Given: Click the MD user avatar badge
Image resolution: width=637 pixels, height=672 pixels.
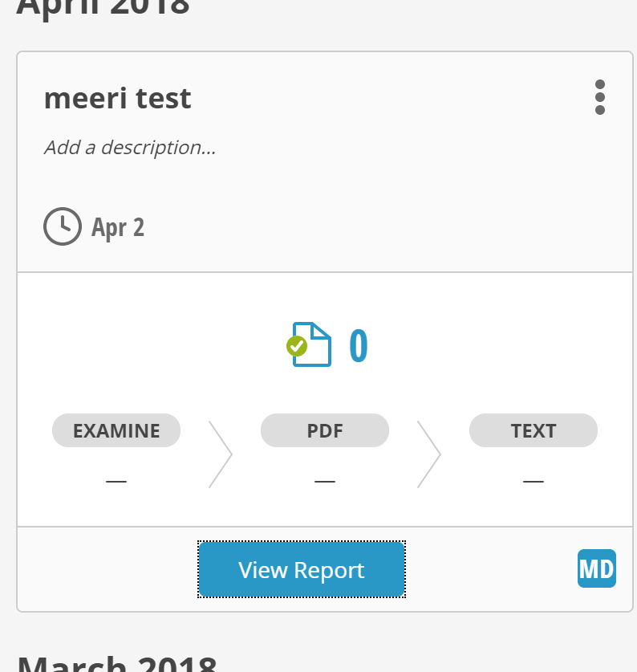Looking at the screenshot, I should click(x=597, y=568).
